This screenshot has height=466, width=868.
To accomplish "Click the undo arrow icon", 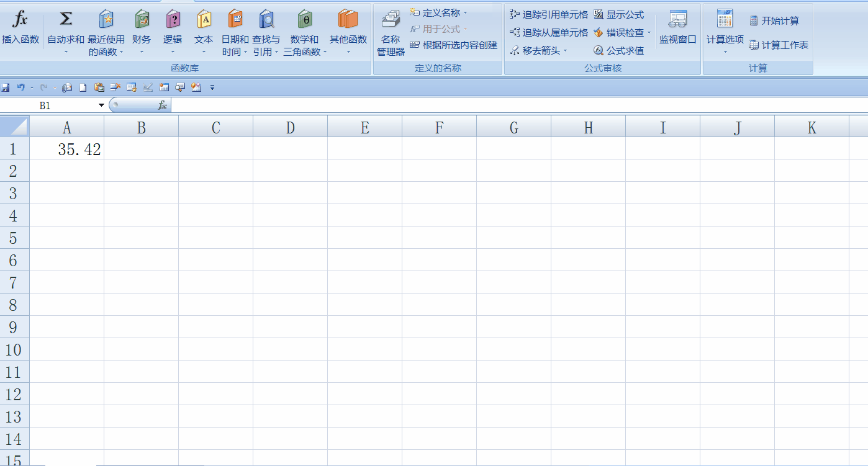I will pos(20,87).
